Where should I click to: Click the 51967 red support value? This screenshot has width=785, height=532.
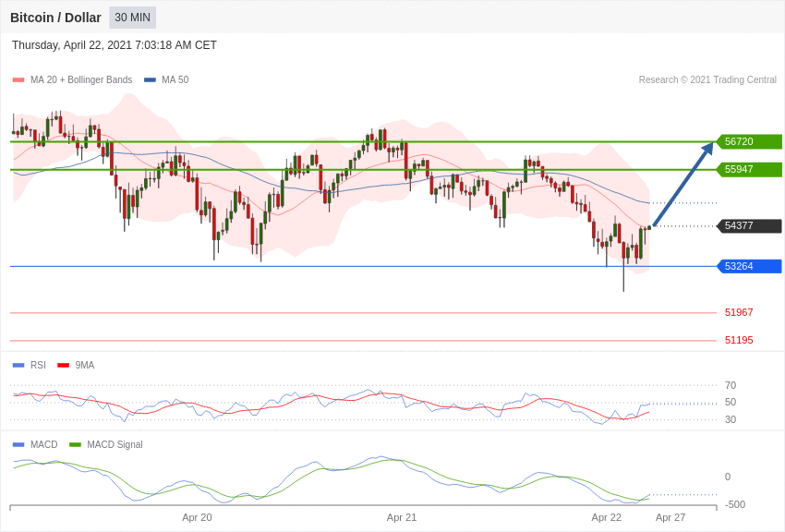739,312
